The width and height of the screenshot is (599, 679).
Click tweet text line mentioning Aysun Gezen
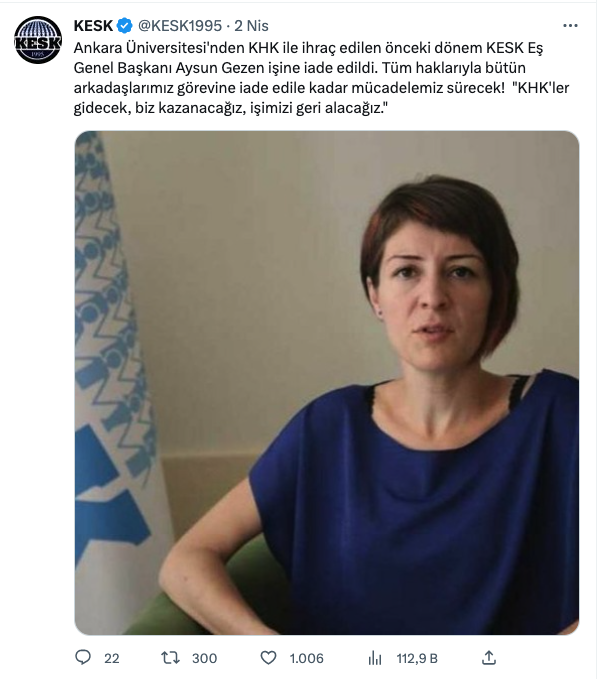point(300,68)
